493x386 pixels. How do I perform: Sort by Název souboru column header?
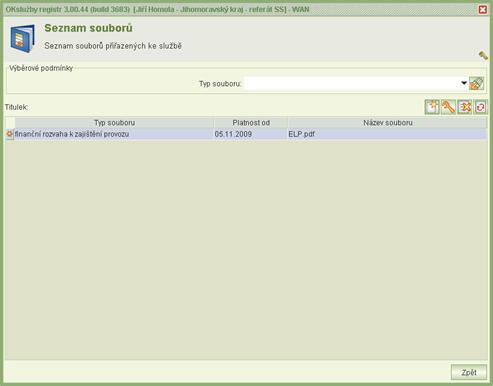click(388, 123)
